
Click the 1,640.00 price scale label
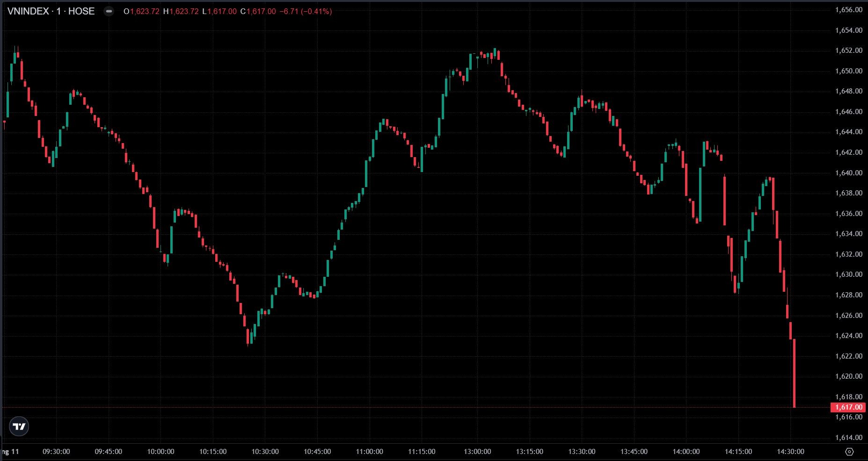pyautogui.click(x=848, y=173)
